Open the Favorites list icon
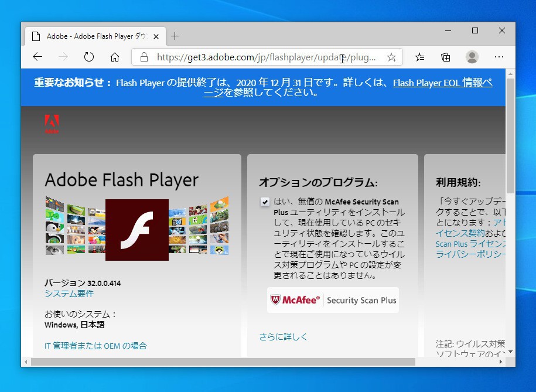536x392 pixels. (x=419, y=57)
